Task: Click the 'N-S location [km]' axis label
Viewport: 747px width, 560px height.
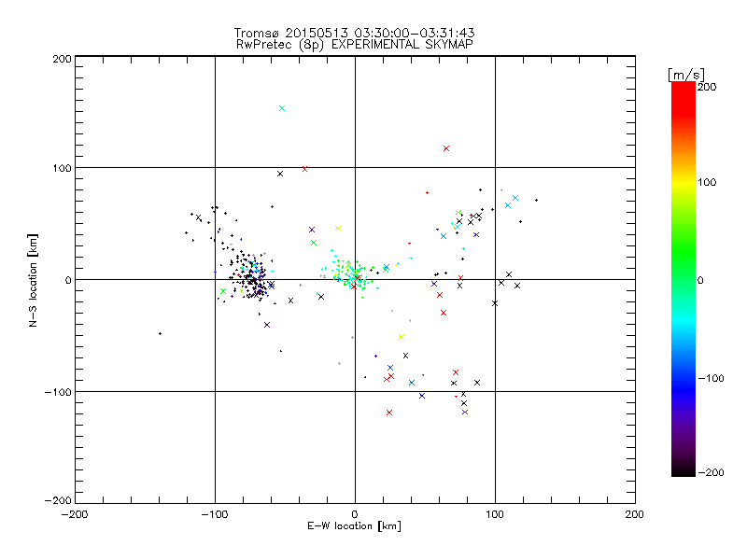Action: click(33, 280)
